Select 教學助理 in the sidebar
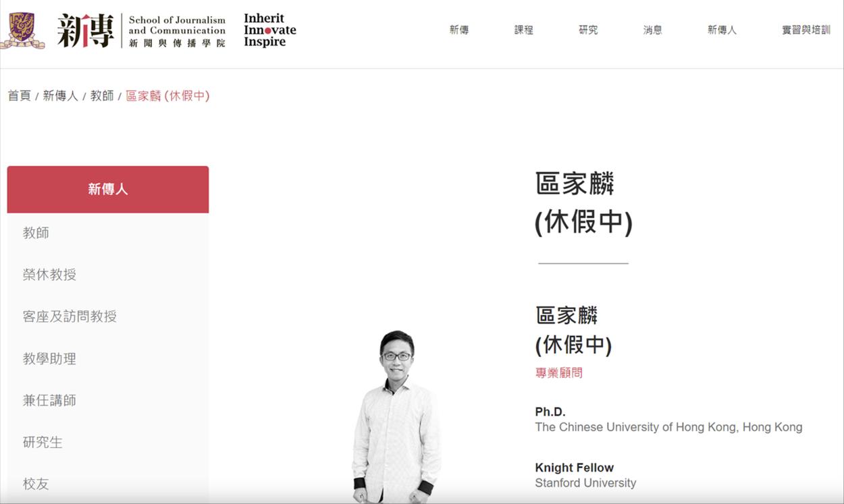Image resolution: width=844 pixels, height=504 pixels. 49,359
